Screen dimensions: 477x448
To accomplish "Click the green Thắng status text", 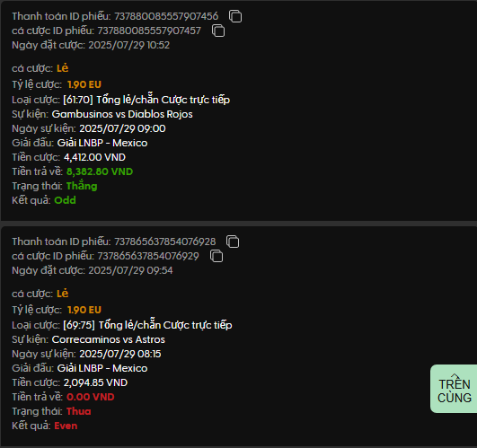I will pyautogui.click(x=82, y=186).
